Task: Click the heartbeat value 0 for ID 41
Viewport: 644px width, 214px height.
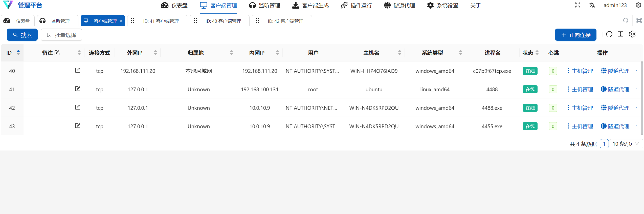Action: coord(553,89)
